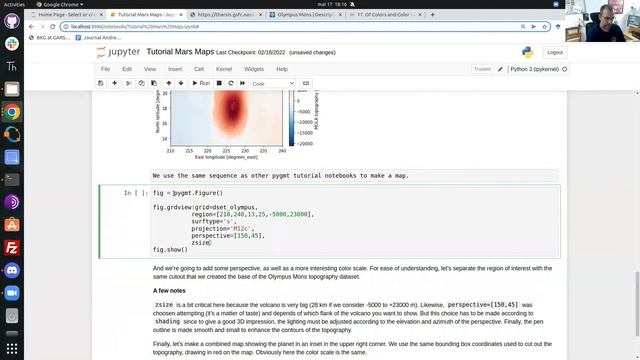Viewport: 640px width, 360px height.
Task: Close the Tutorial Mars Maps browser tab
Action: 181,14
